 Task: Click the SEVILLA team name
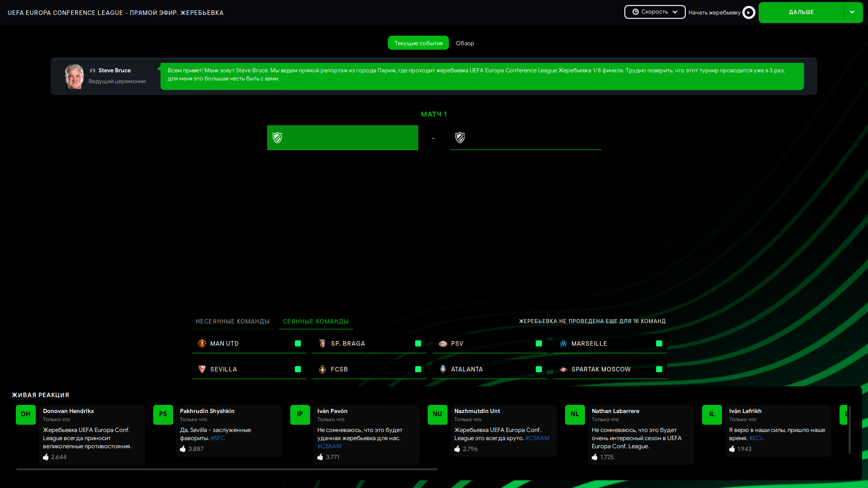223,369
